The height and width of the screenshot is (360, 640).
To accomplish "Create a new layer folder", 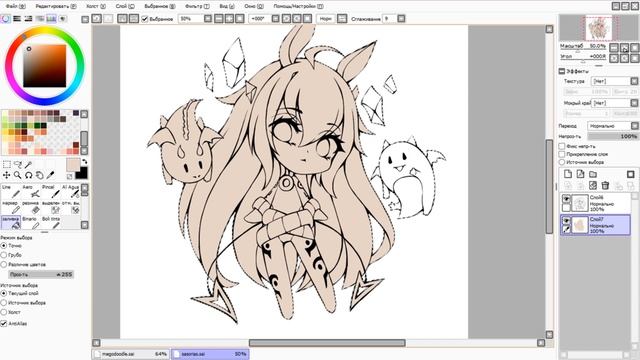I will point(593,174).
